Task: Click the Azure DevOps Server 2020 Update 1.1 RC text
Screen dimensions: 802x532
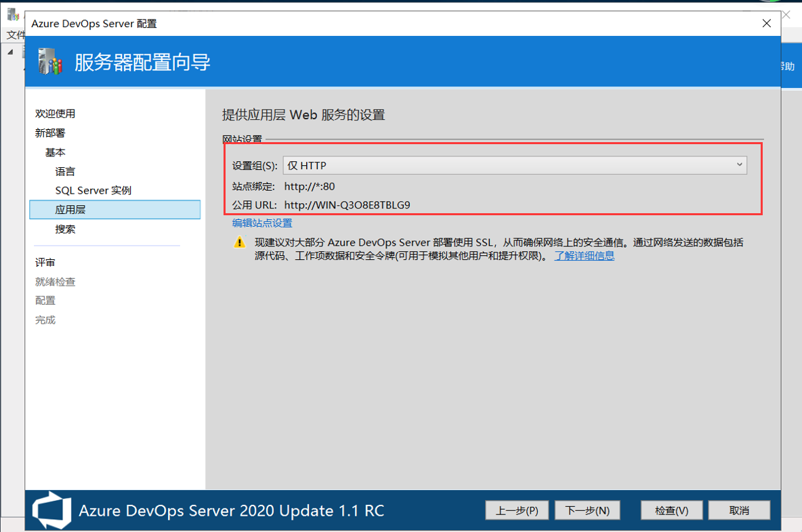Action: click(x=231, y=510)
